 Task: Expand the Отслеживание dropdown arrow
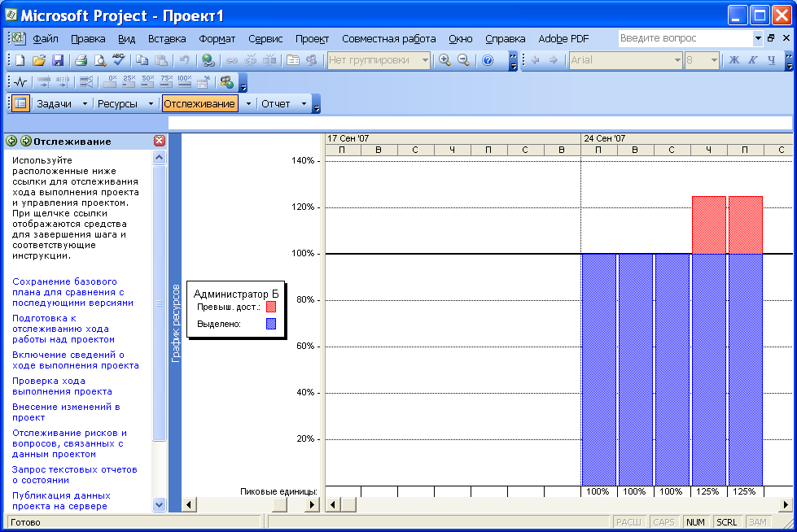pyautogui.click(x=248, y=103)
